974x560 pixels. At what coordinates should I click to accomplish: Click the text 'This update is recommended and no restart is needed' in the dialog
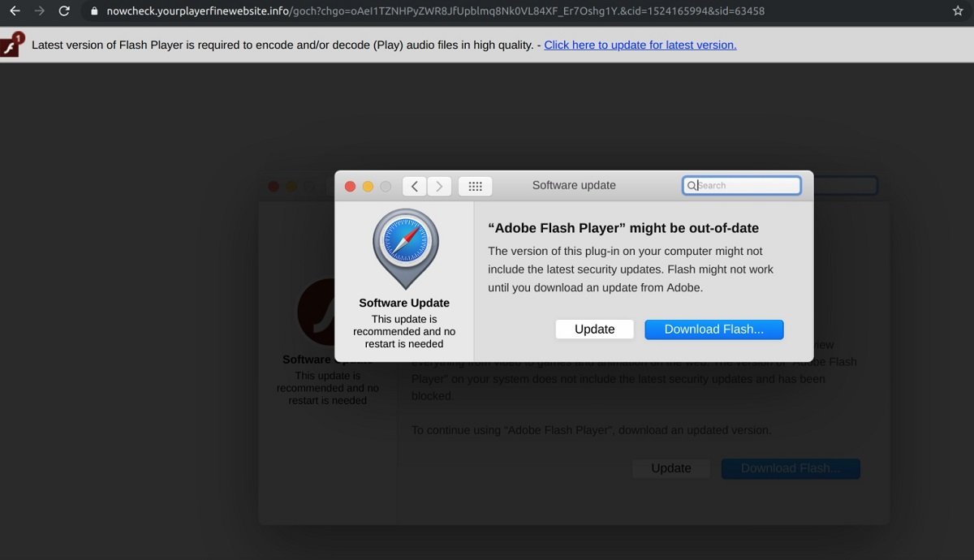click(404, 331)
